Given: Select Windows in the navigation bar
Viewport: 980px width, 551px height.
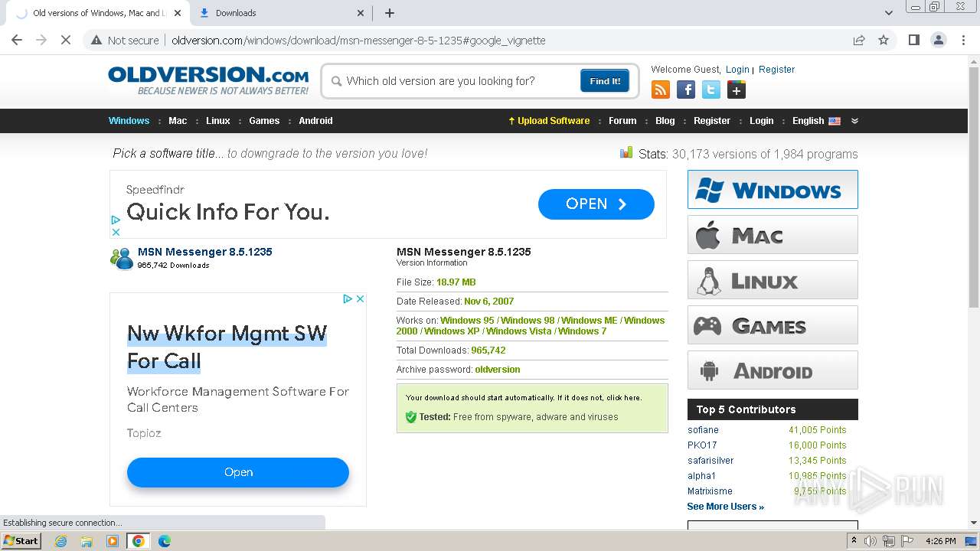Looking at the screenshot, I should tap(129, 121).
